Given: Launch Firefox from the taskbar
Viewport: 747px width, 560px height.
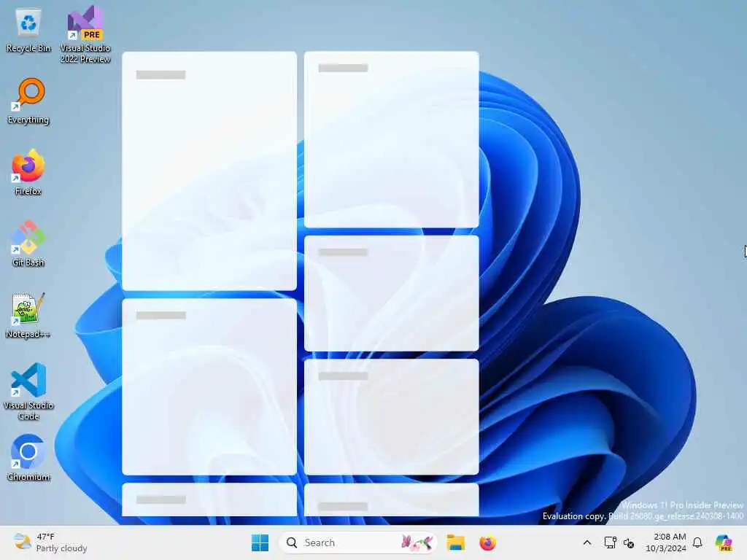Looking at the screenshot, I should 487,542.
